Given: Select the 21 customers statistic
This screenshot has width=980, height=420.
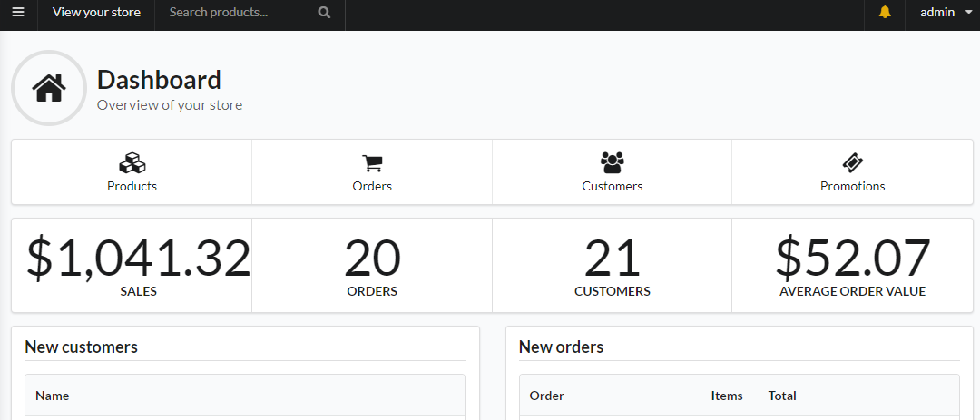Looking at the screenshot, I should coord(612,259).
